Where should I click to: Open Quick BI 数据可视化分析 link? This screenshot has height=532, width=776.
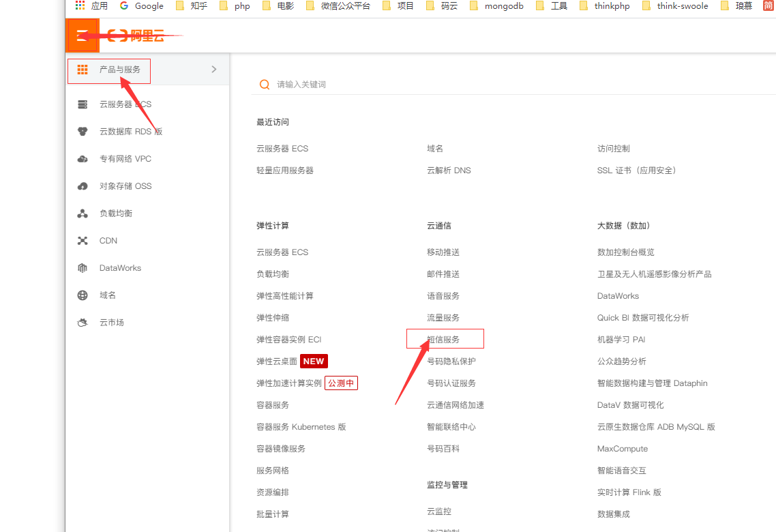(x=643, y=318)
